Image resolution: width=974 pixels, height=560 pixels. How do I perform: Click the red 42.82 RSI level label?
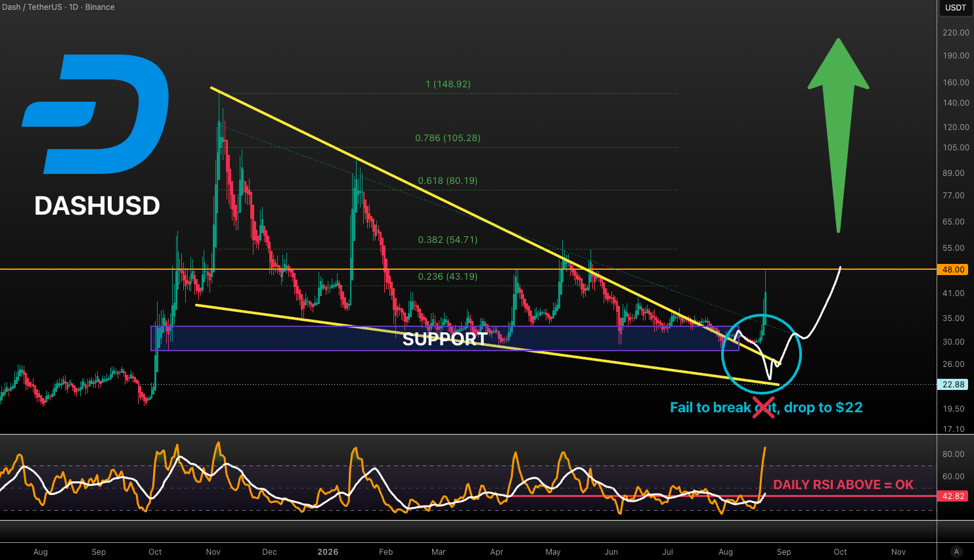pyautogui.click(x=954, y=496)
